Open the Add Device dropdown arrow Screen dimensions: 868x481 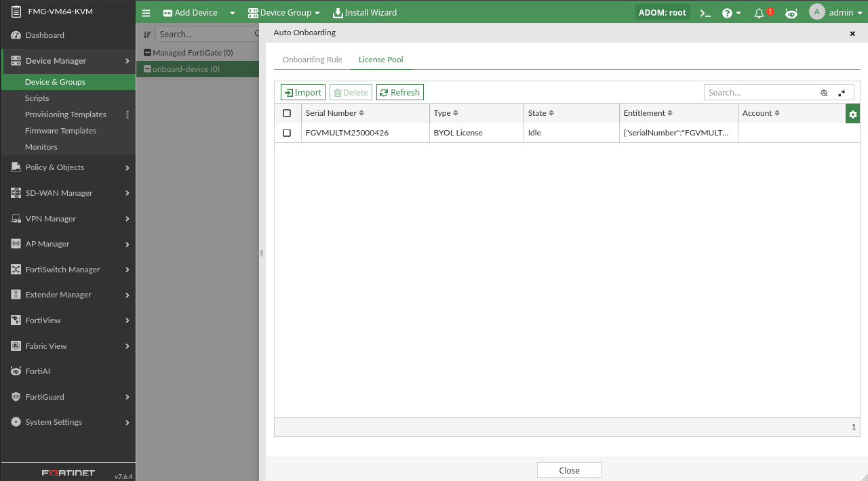(x=232, y=13)
